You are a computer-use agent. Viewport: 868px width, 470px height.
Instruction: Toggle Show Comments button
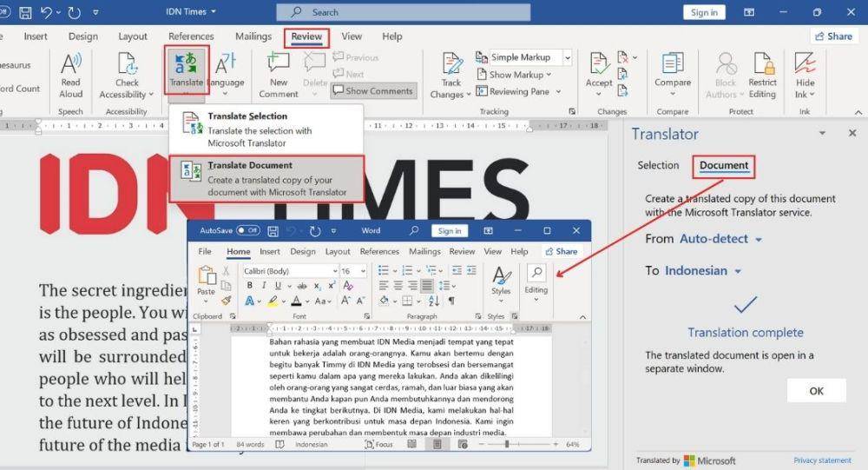[373, 91]
